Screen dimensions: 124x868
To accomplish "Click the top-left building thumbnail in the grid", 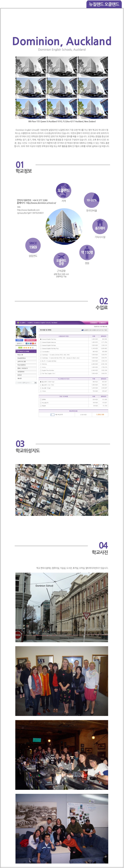I will pos(30,67).
